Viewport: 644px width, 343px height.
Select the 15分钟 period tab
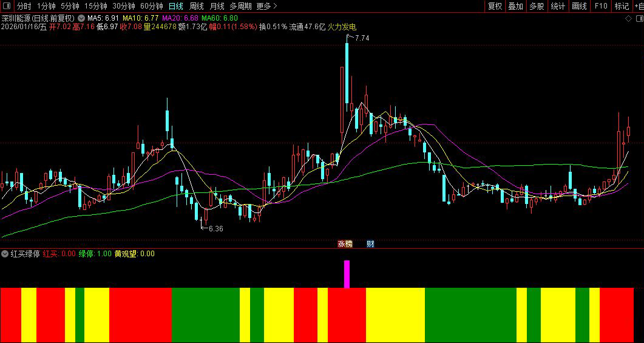tap(96, 5)
